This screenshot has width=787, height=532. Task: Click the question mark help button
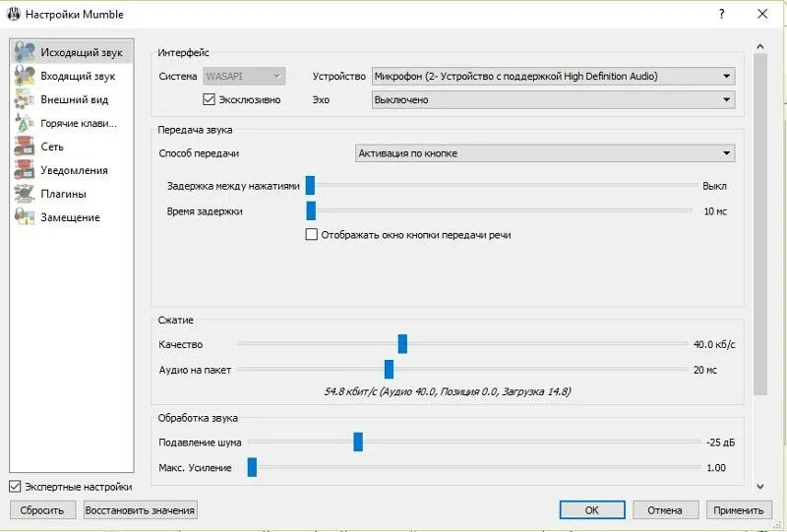(721, 14)
